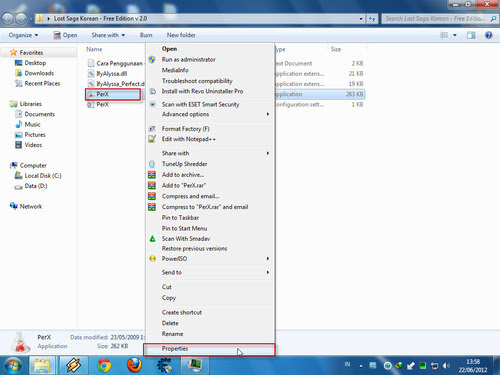Click the PowerISO disc icon

pos(152,259)
